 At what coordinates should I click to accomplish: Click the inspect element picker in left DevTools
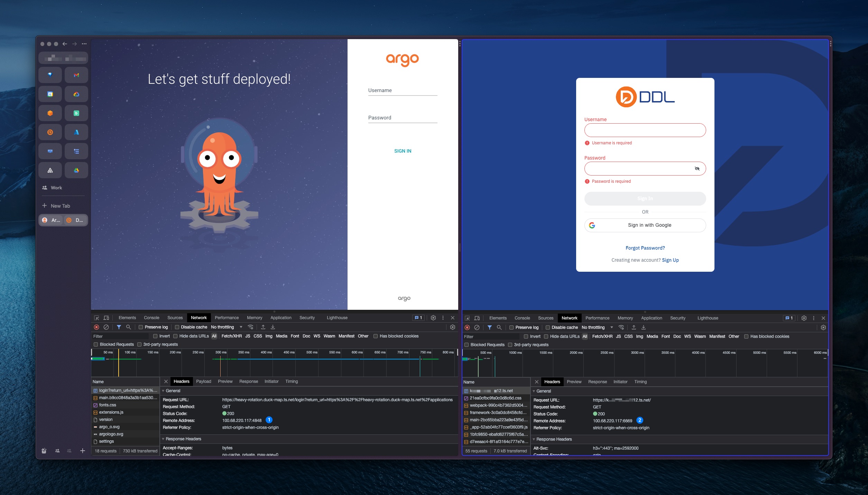point(96,318)
